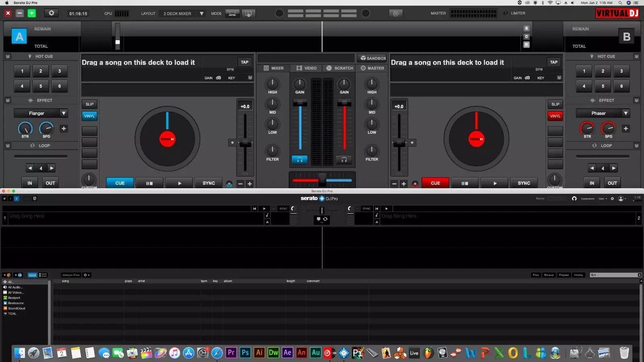Open Photoshop from the Dock
This screenshot has height=362, width=644.
pos(245,353)
